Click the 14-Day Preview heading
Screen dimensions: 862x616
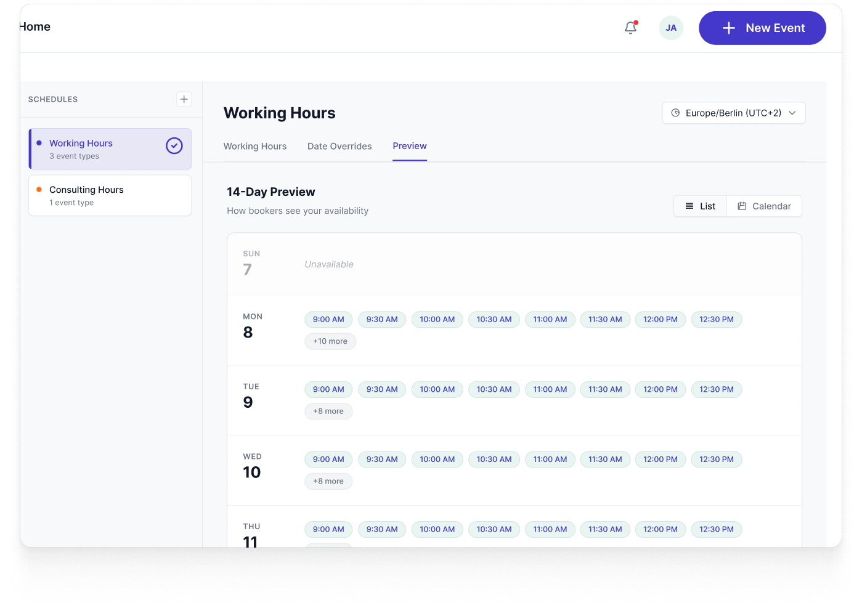point(270,192)
